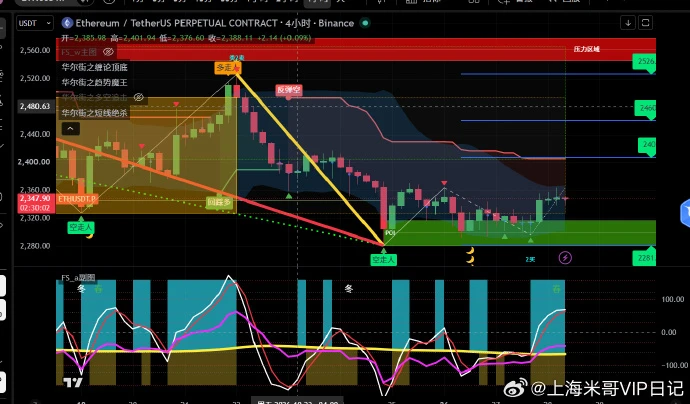Click the purple lightning bolt event icon
The image size is (690, 404).
pyautogui.click(x=565, y=257)
